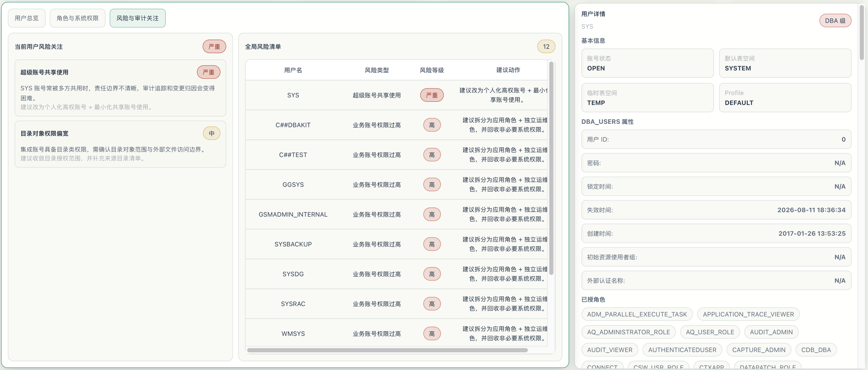Open the 超级账号共享使用 risk card

(120, 88)
